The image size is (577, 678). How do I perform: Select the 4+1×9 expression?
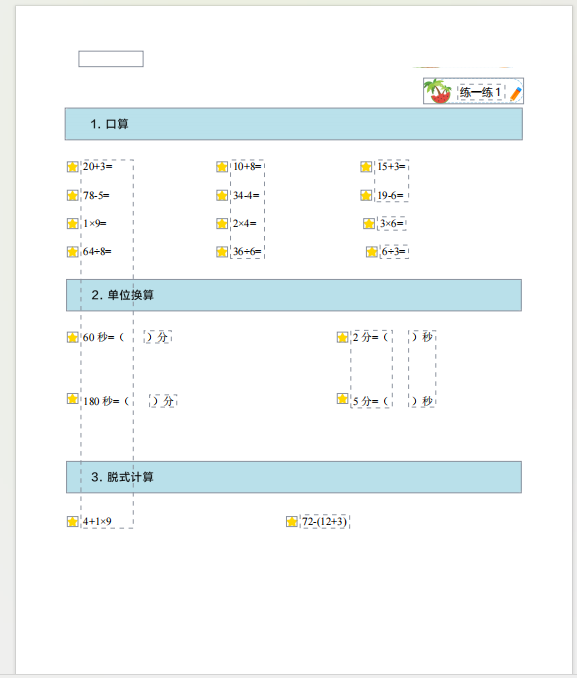tap(97, 521)
